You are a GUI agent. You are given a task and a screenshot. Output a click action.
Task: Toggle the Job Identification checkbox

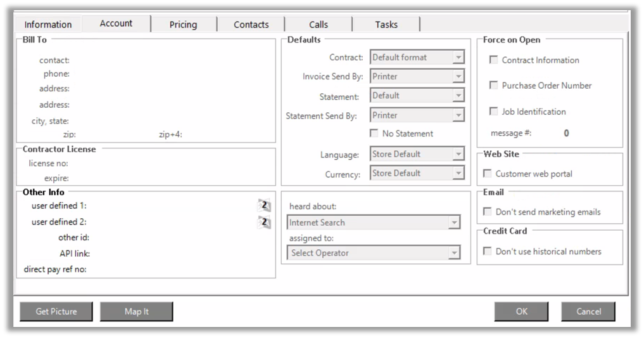494,112
